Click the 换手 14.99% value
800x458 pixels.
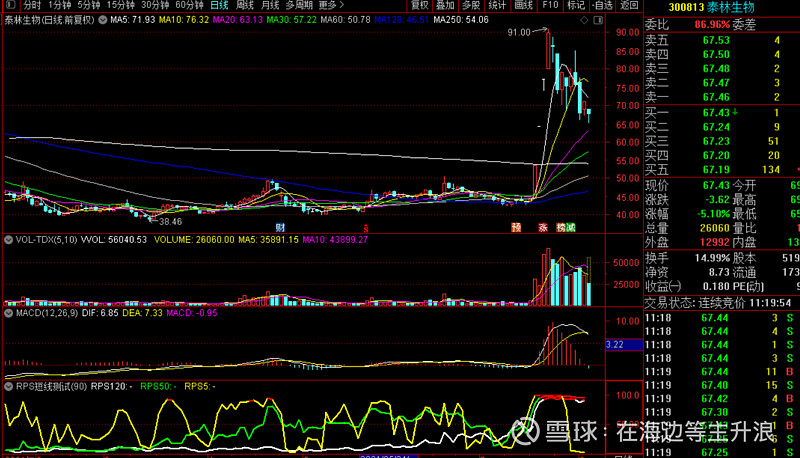pos(712,258)
